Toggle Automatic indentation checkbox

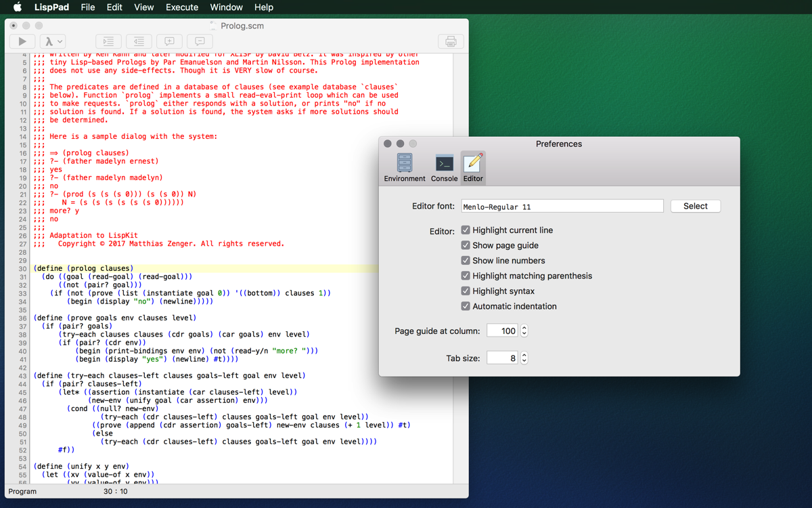466,306
